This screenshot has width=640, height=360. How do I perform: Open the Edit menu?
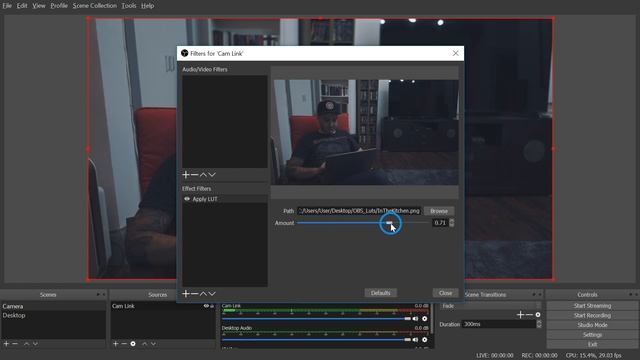click(22, 6)
